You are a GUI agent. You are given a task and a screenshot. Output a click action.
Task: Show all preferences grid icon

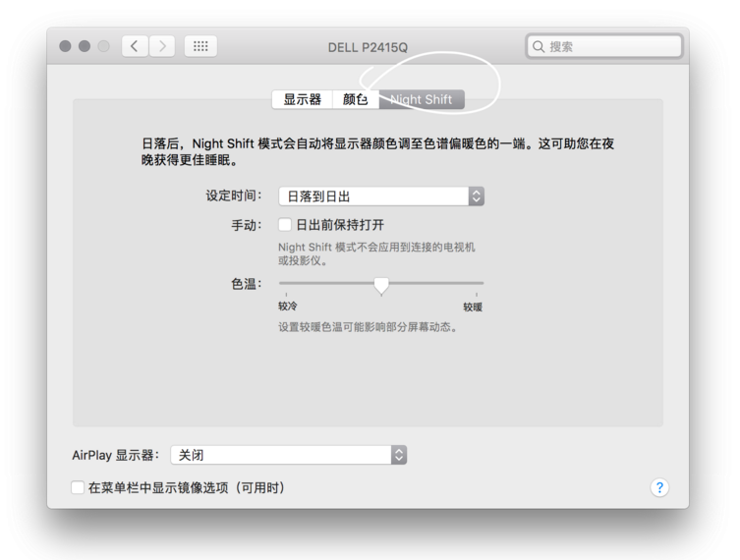(x=200, y=46)
